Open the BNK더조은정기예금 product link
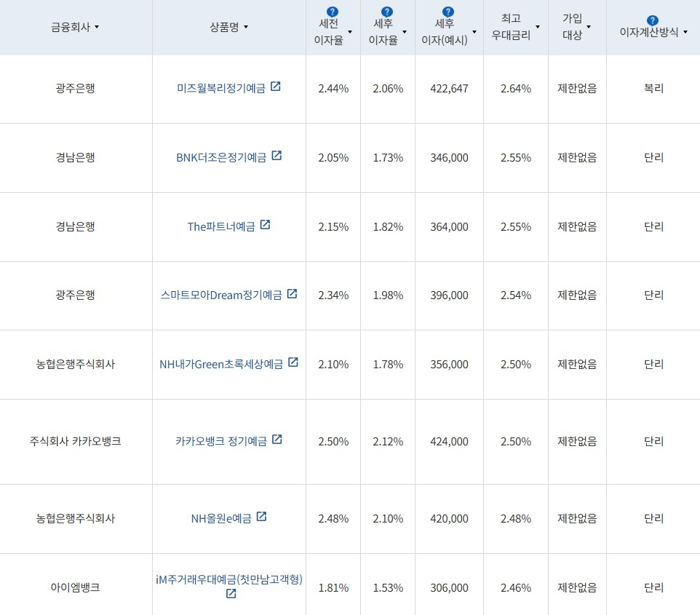 click(222, 157)
